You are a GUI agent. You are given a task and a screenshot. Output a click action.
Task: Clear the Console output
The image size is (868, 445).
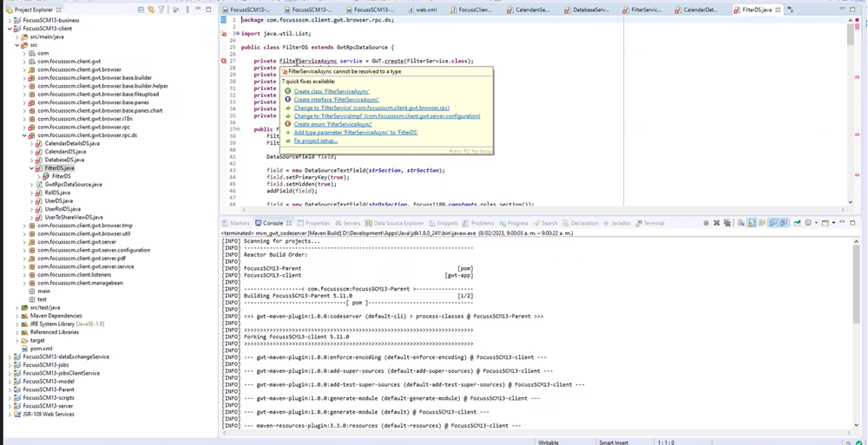click(741, 223)
